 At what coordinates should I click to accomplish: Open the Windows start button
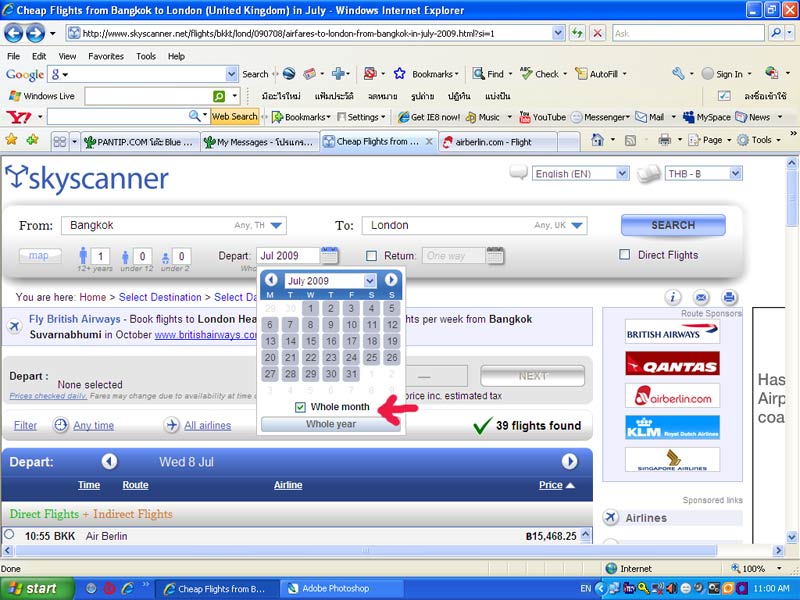(x=36, y=588)
